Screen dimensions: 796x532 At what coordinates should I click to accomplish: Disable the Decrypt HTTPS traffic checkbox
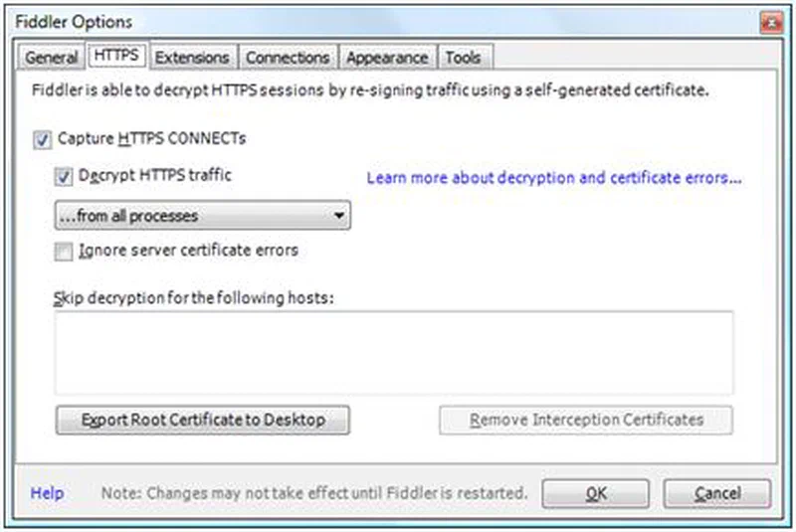click(x=64, y=176)
